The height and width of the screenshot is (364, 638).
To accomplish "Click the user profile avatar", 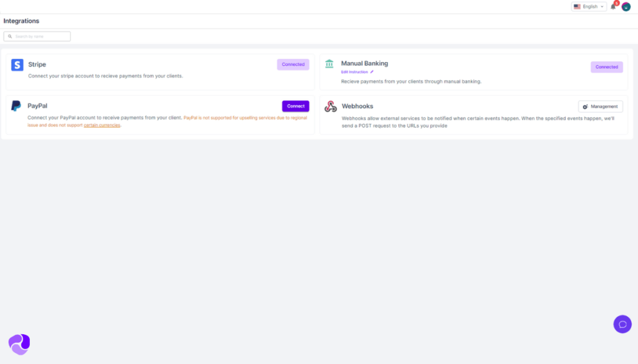I will (626, 7).
